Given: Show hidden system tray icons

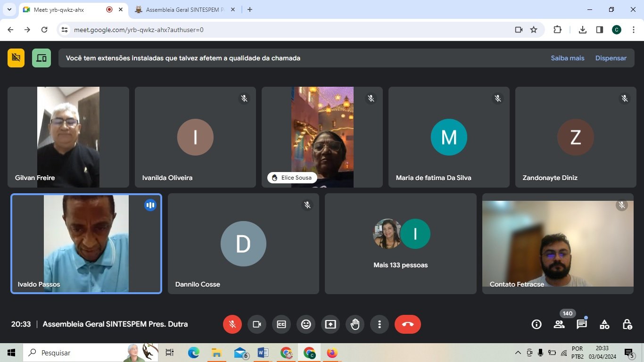Looking at the screenshot, I should coord(518,353).
